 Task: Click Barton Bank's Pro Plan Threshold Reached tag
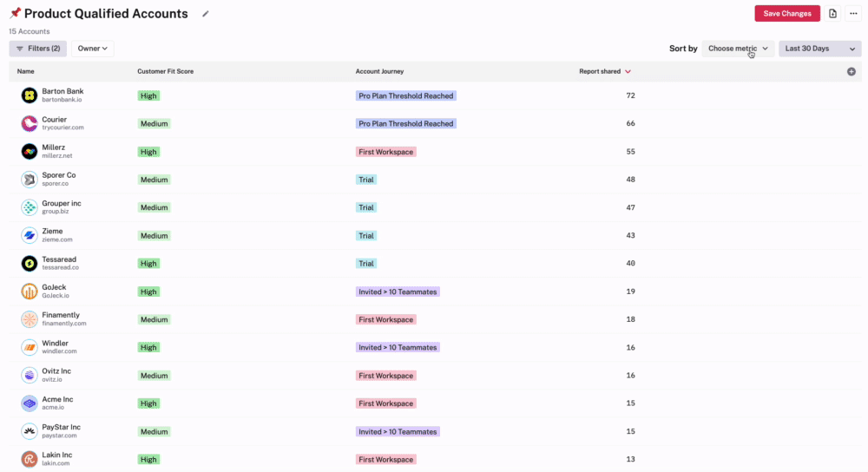click(405, 95)
